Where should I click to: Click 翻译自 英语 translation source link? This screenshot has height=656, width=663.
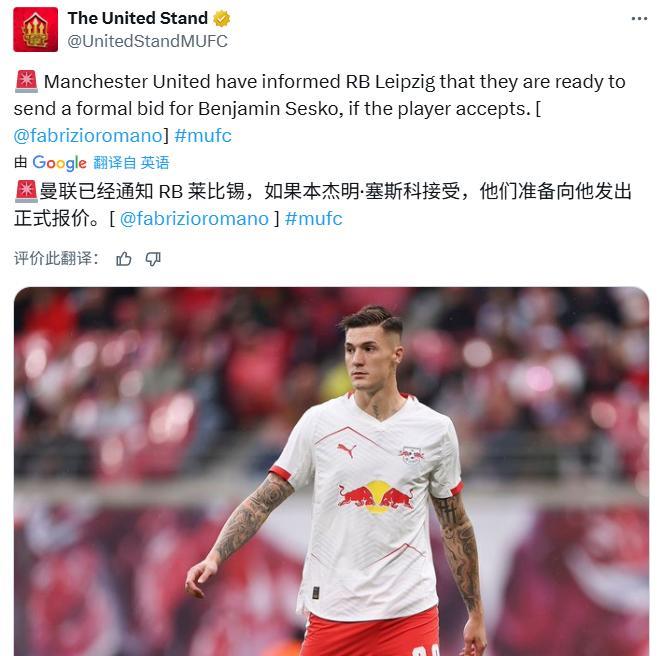point(132,163)
